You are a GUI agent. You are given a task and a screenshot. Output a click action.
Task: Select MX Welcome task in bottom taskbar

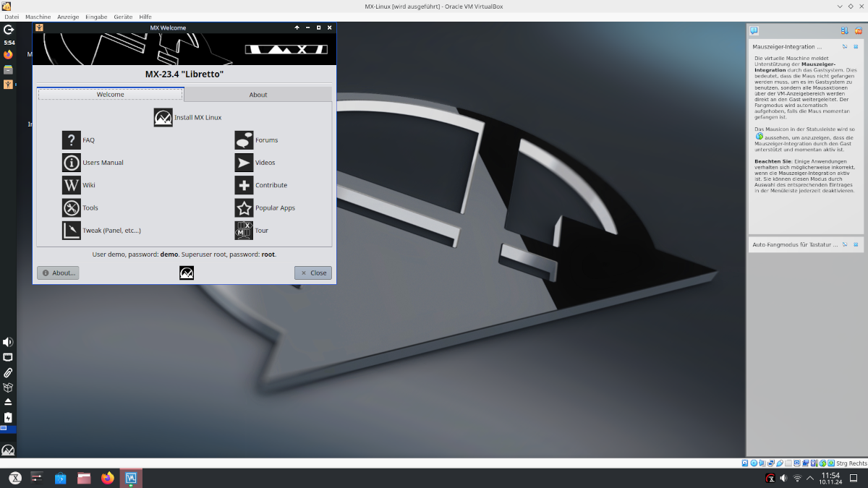(131, 478)
